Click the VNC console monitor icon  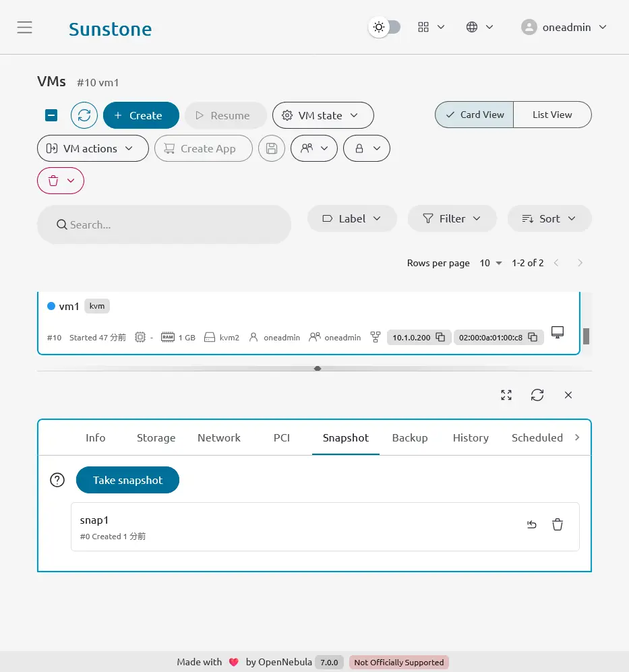click(557, 332)
